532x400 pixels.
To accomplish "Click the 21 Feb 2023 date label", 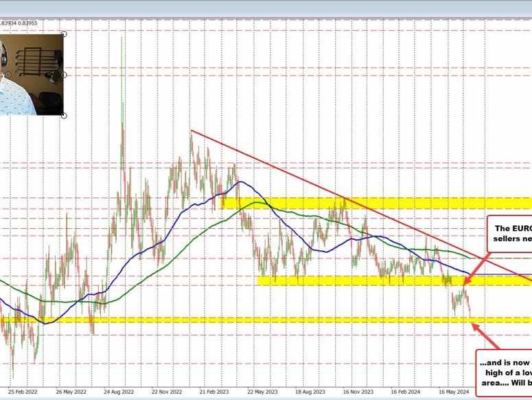I will click(x=214, y=392).
